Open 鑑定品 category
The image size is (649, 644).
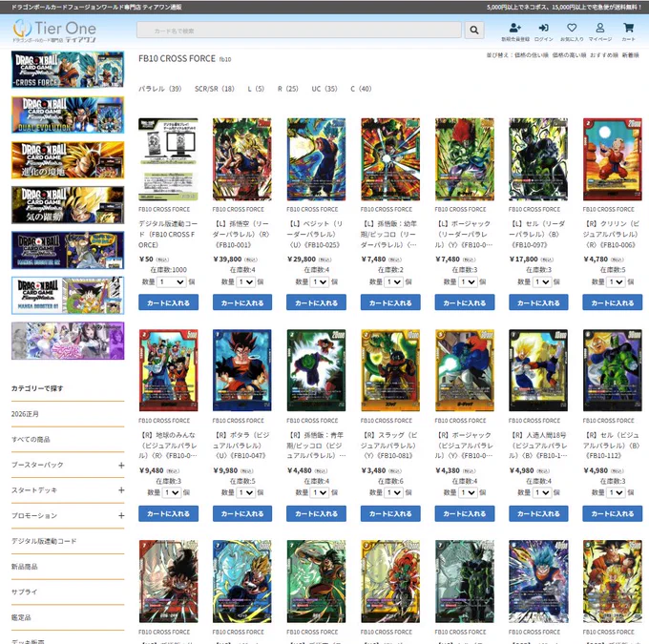pyautogui.click(x=21, y=617)
